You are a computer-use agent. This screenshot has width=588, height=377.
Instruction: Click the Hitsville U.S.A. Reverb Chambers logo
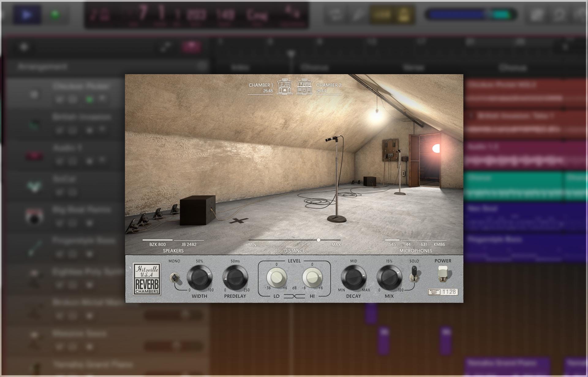coord(147,279)
